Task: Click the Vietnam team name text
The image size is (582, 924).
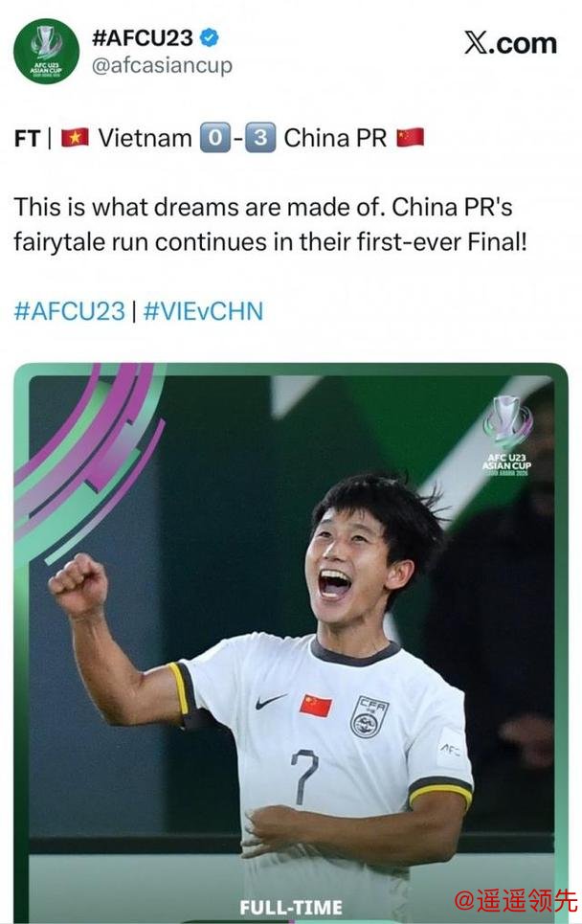Action: click(x=145, y=138)
